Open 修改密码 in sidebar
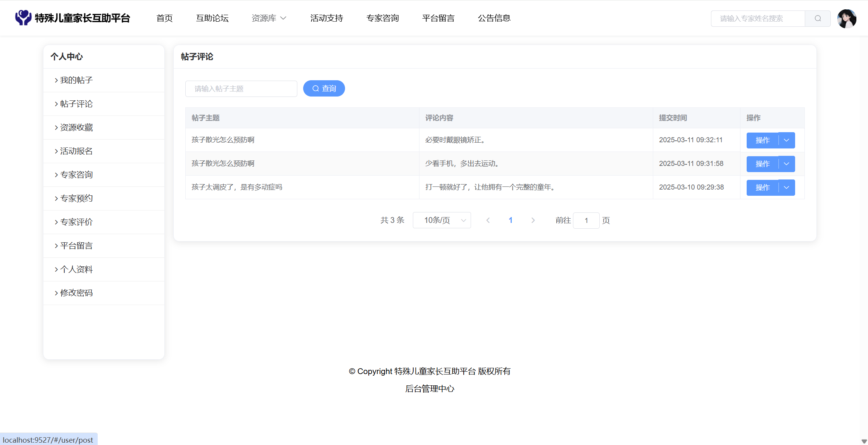This screenshot has height=445, width=868. tap(76, 293)
